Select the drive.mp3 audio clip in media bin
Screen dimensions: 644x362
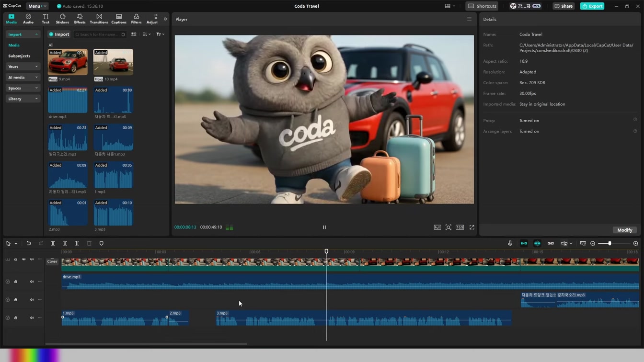(68, 100)
